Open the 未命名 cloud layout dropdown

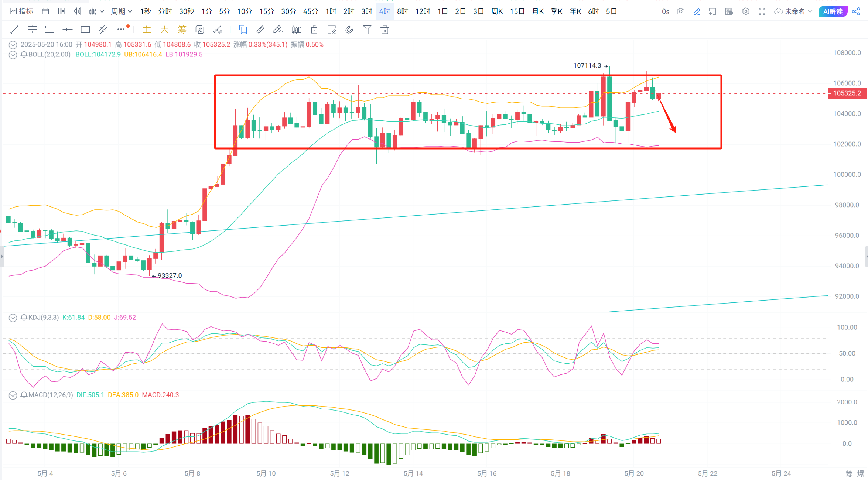point(793,11)
